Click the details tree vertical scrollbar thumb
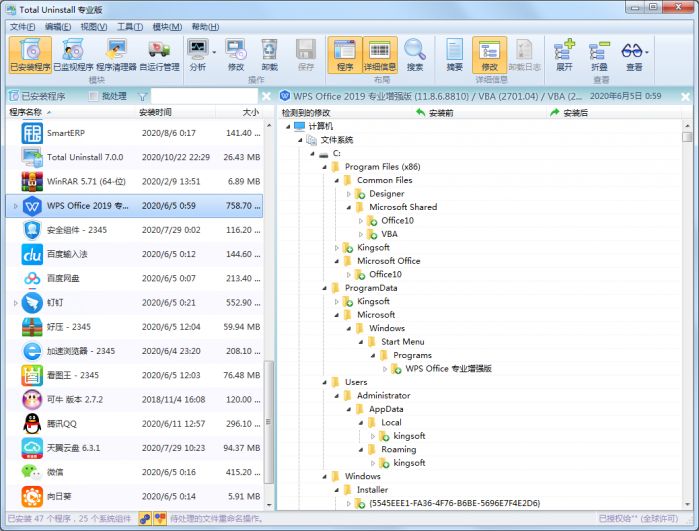The width and height of the screenshot is (699, 531). click(687, 137)
